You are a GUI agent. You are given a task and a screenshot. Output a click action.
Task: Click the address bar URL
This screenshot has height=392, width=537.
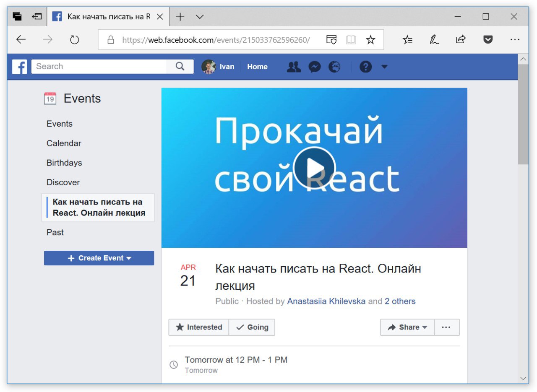click(x=216, y=40)
